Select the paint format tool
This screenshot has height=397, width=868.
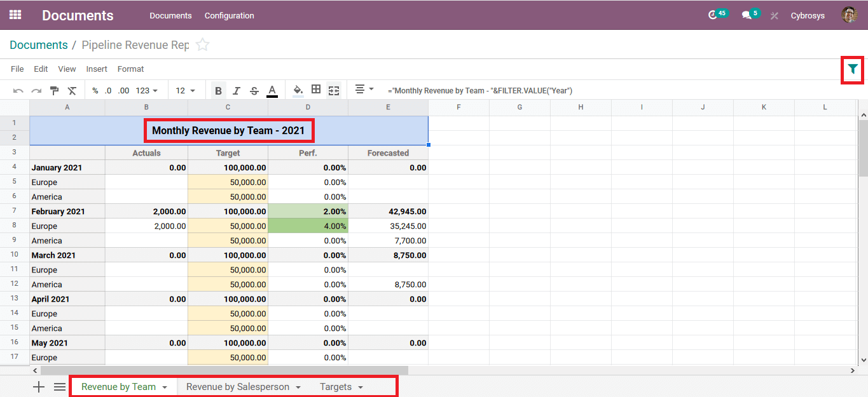(54, 91)
